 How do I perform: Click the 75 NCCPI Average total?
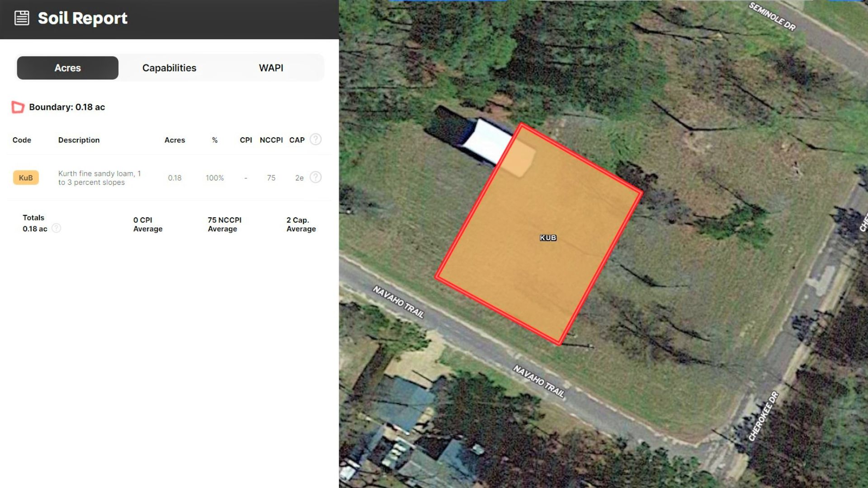225,224
